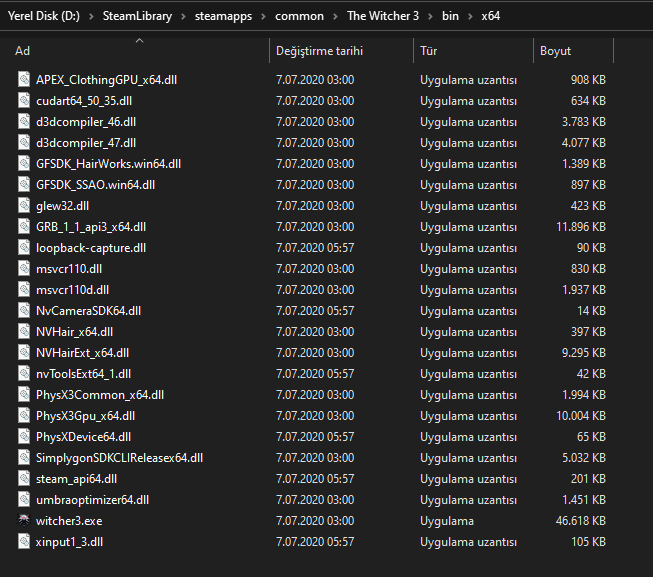653x577 pixels.
Task: Navigate to SteamLibrary breadcrumb folder
Action: click(x=137, y=16)
